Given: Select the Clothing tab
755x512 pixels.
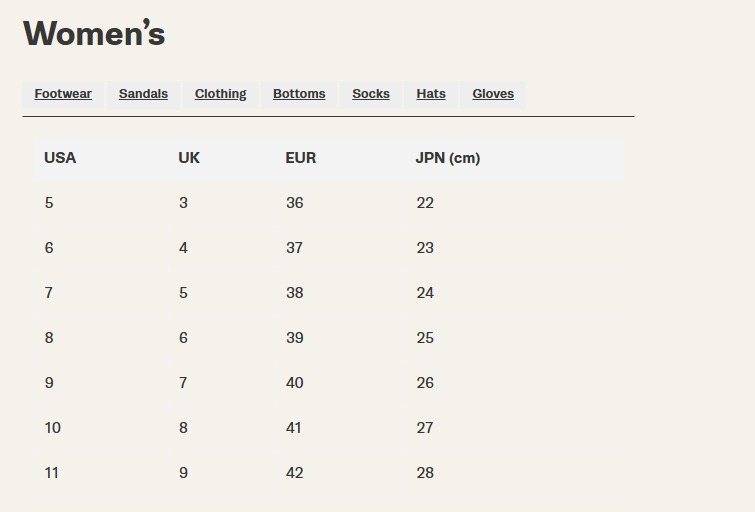Looking at the screenshot, I should (x=220, y=94).
